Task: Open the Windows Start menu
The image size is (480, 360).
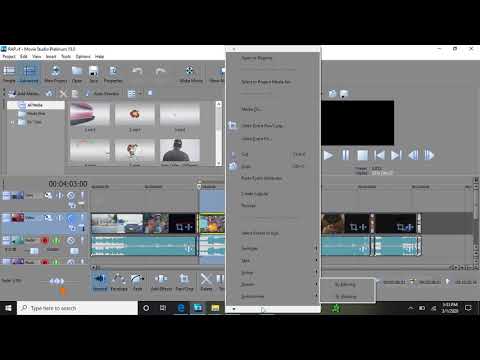Action: (8, 308)
